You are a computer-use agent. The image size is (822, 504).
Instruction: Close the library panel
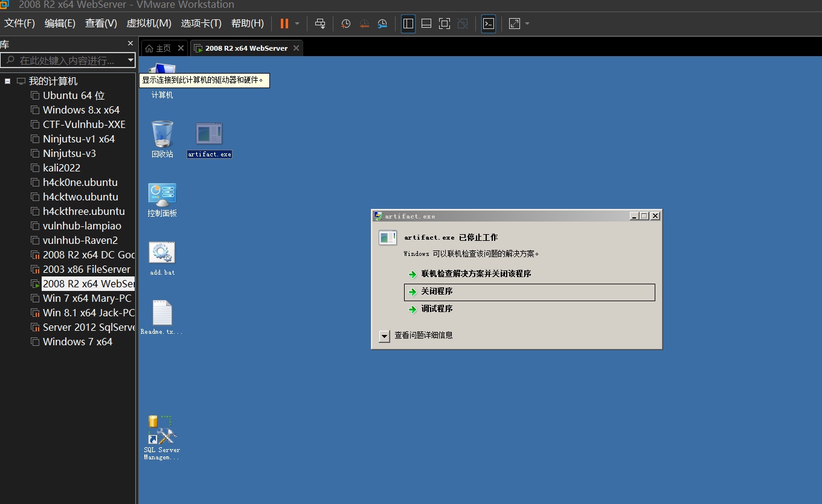130,43
